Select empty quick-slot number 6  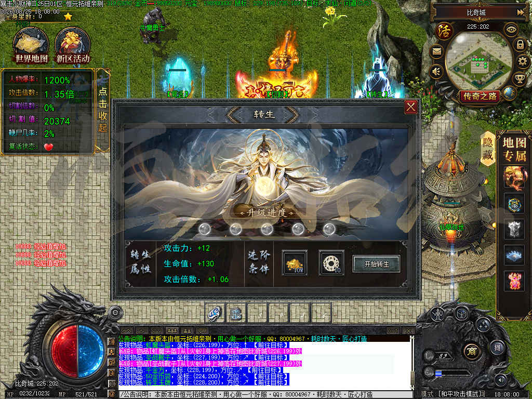coord(321,313)
